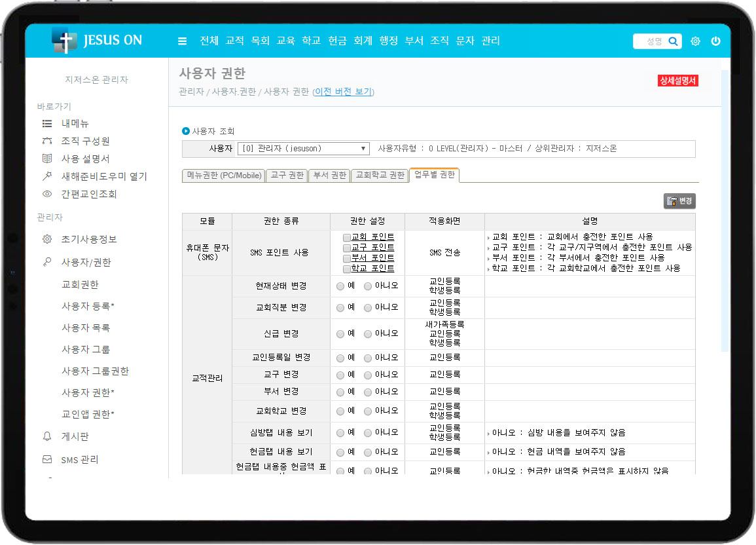Open the 이전 버전 보기 link
This screenshot has width=756, height=545.
(x=343, y=92)
